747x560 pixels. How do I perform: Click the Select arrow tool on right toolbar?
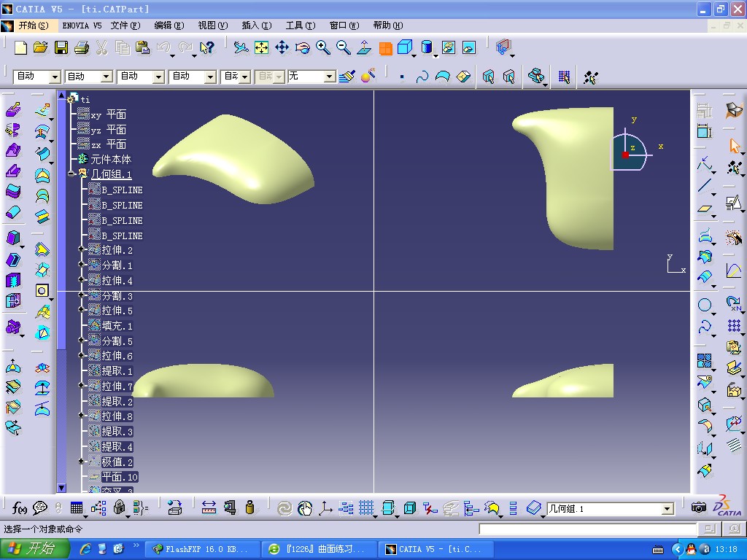pyautogui.click(x=734, y=146)
